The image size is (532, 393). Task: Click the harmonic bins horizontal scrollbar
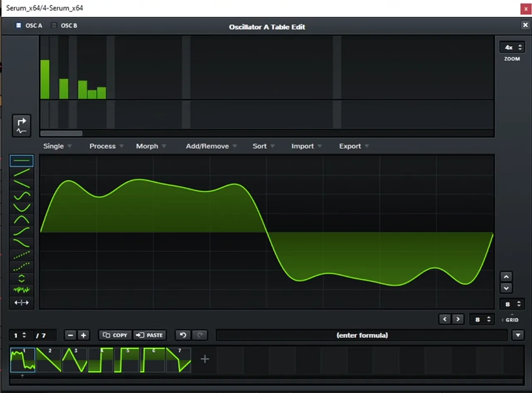pos(61,133)
